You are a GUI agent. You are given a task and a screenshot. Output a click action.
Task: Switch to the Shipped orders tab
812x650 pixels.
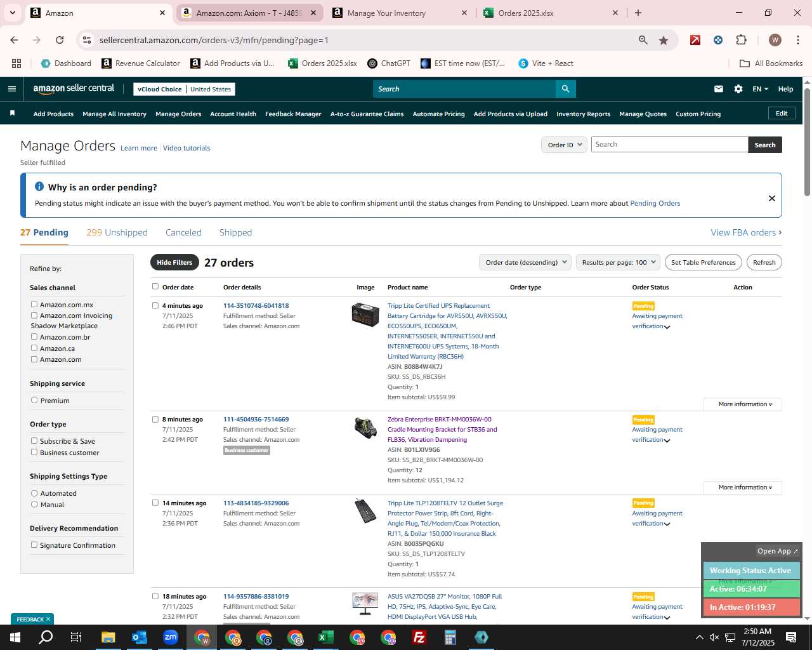pos(235,232)
